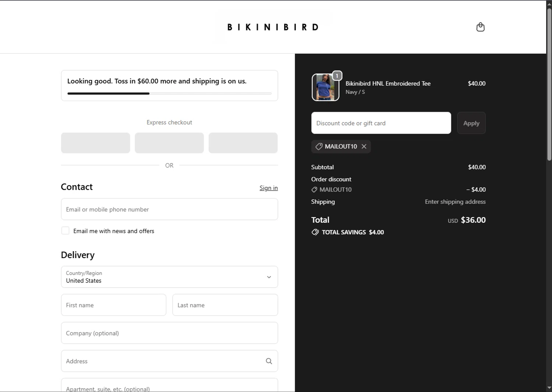The height and width of the screenshot is (392, 552).
Task: Select the first express checkout button
Action: coord(95,143)
